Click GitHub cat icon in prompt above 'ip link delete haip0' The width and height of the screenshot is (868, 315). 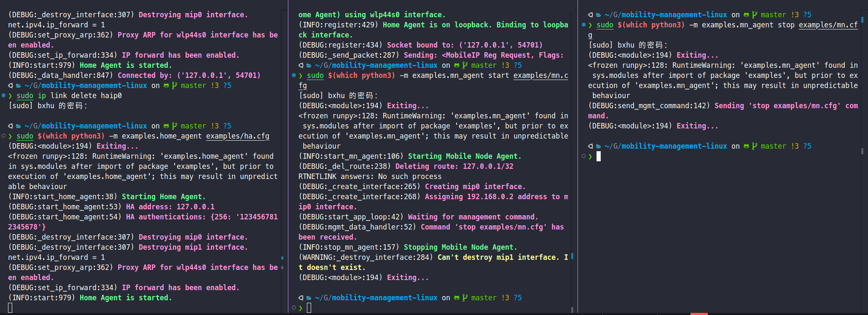click(166, 85)
